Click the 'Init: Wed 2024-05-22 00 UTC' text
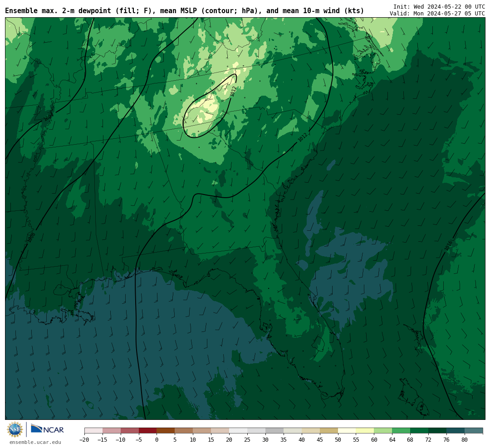The image size is (490, 448). click(439, 6)
